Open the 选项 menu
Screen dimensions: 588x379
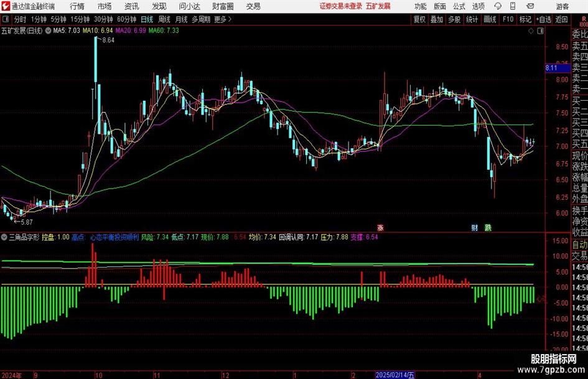click(478, 6)
